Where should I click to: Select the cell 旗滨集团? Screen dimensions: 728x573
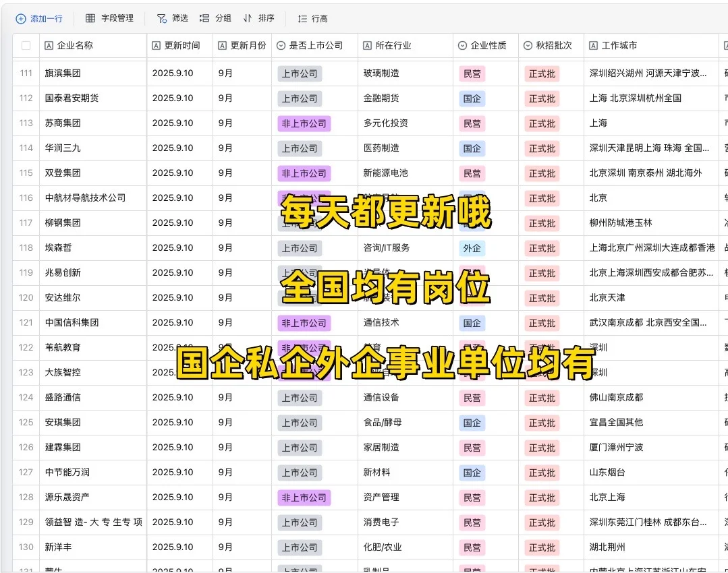tap(93, 73)
